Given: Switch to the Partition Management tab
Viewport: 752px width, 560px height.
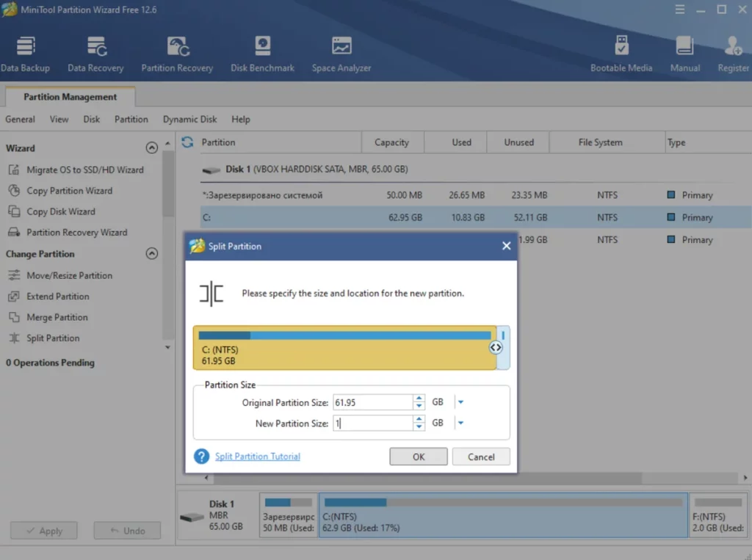Looking at the screenshot, I should pyautogui.click(x=70, y=97).
